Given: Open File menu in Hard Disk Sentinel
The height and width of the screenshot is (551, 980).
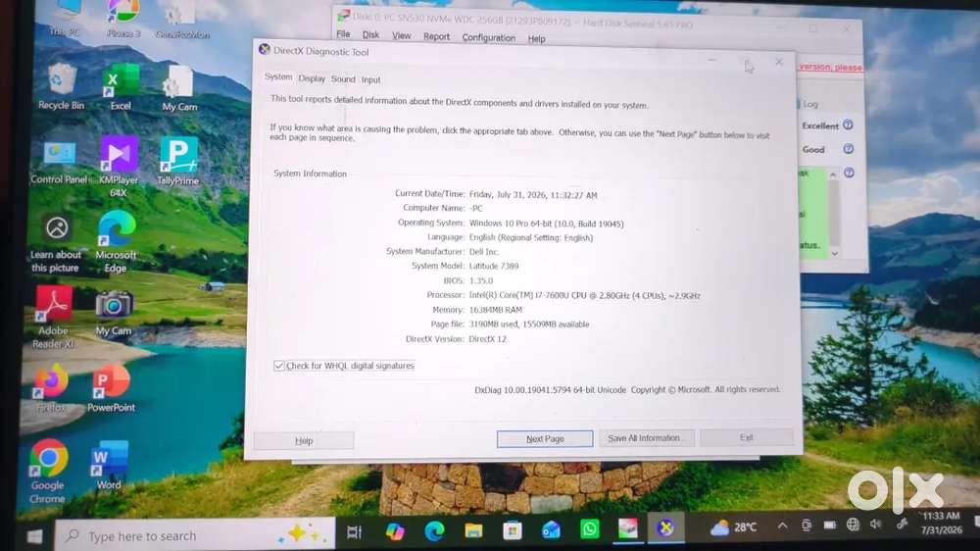Looking at the screenshot, I should coord(343,34).
